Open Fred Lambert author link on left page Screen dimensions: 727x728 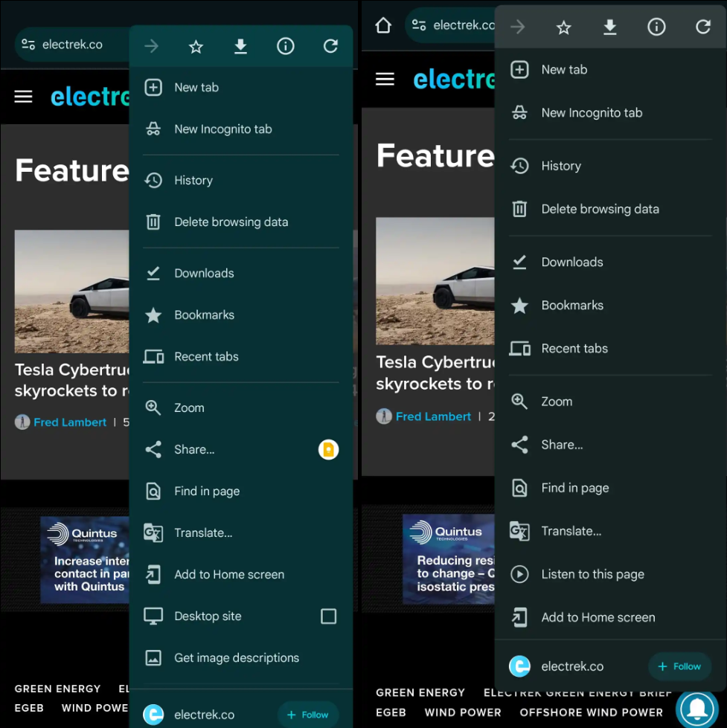(x=70, y=422)
